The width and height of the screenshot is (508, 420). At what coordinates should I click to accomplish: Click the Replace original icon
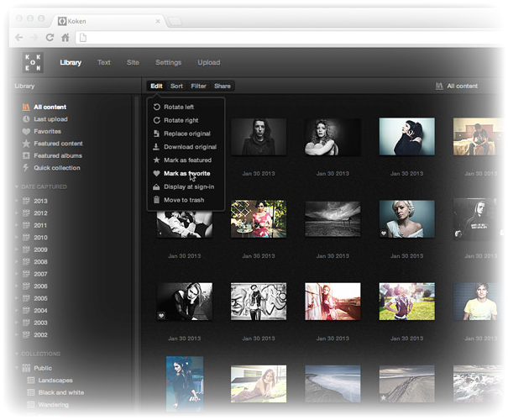point(156,134)
